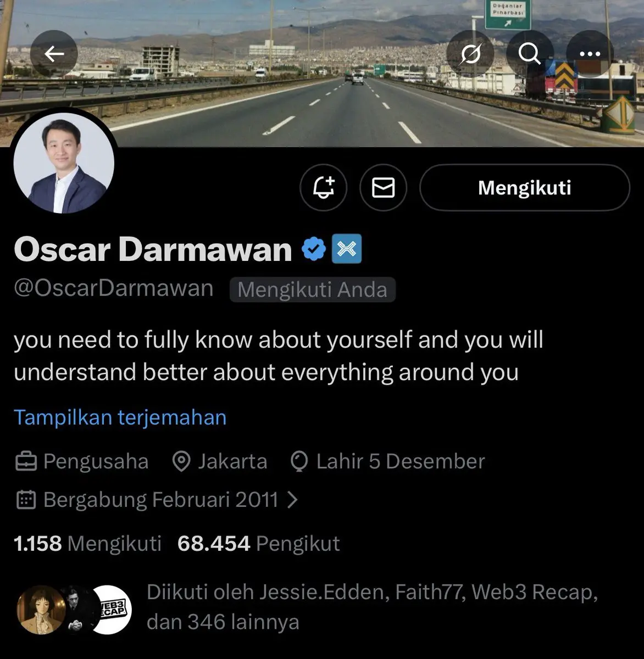
Task: Tap the blue verified checkmark badge
Action: point(314,249)
